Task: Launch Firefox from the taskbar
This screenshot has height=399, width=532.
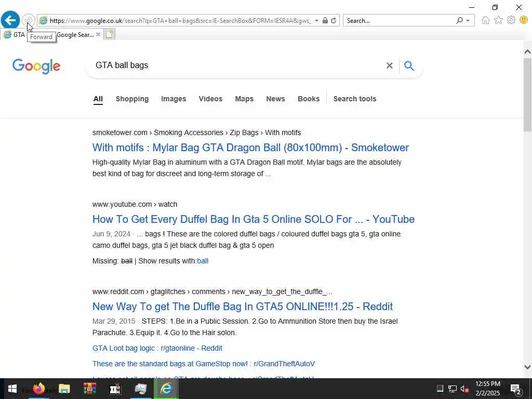Action: (38, 389)
